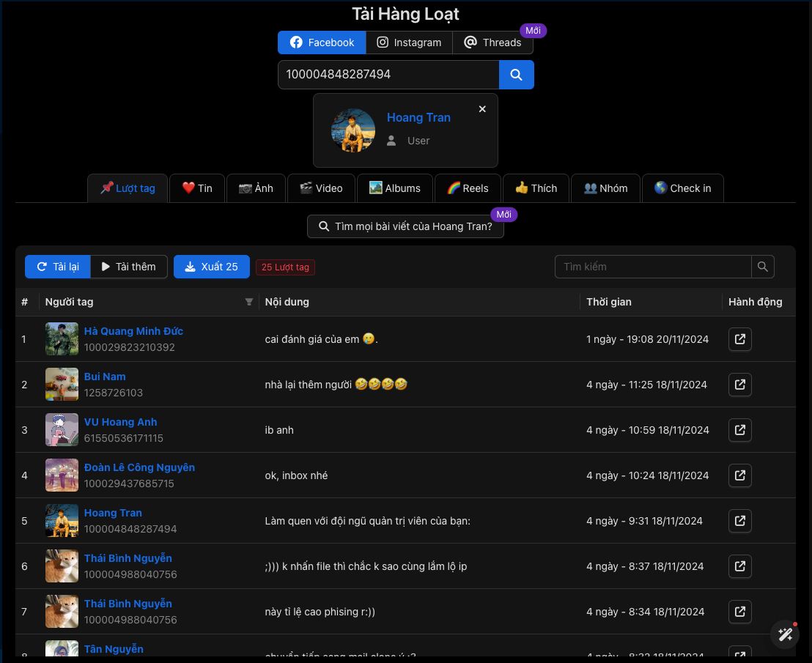This screenshot has width=812, height=663.
Task: Click Hà Quang Minh Đức avatar thumbnail
Action: point(62,339)
